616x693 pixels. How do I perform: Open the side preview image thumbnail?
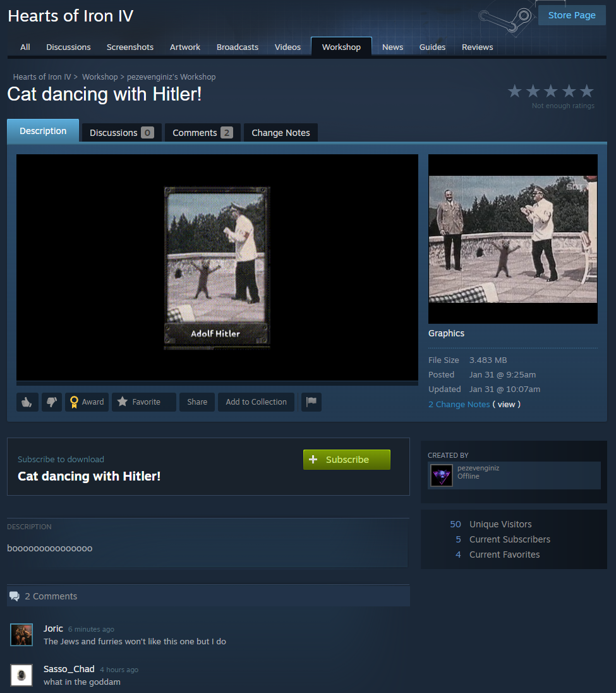click(512, 239)
